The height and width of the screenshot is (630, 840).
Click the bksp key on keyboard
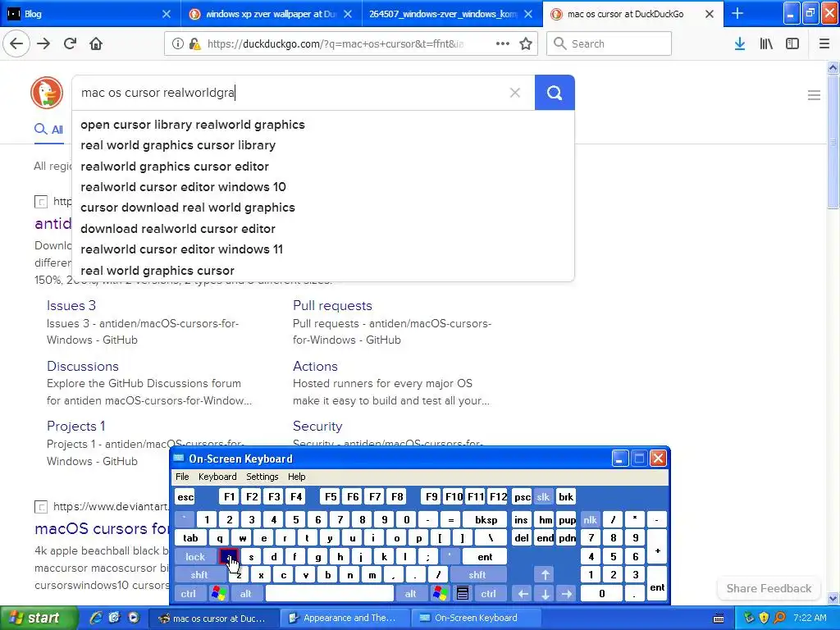click(486, 519)
